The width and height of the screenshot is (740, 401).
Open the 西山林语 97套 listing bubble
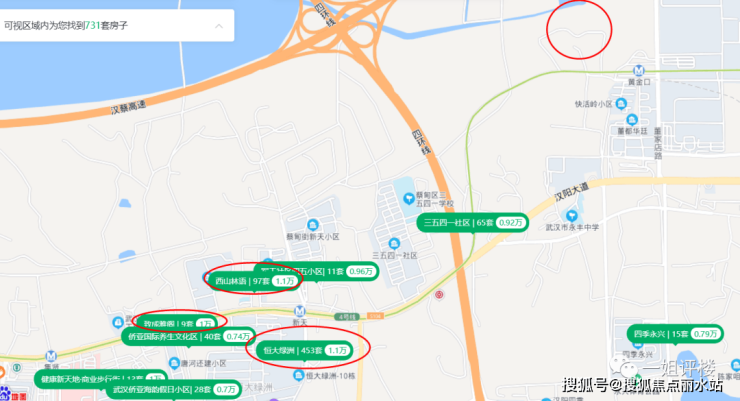click(254, 281)
